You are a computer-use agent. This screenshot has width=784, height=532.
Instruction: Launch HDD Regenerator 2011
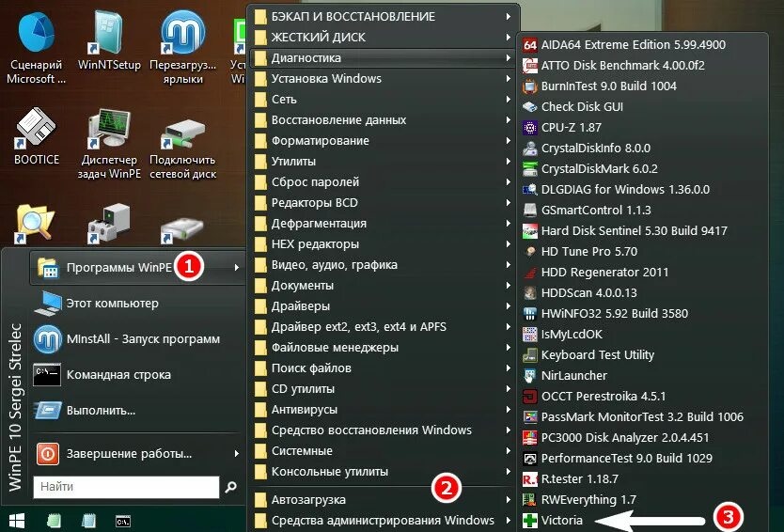(643, 272)
